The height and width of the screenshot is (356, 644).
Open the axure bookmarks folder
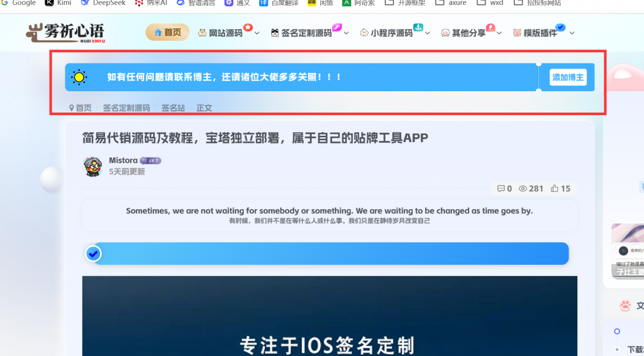pos(451,3)
